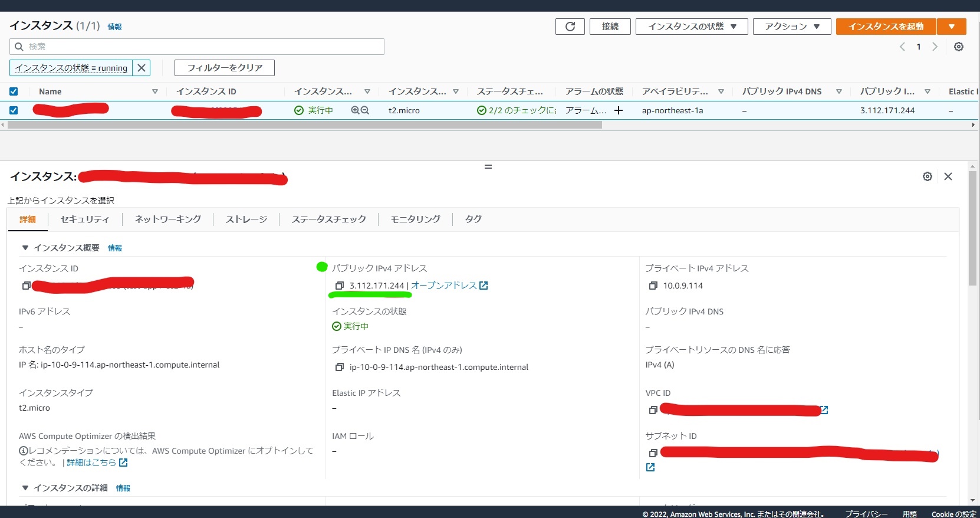The width and height of the screenshot is (980, 518).
Task: Sort by the instance state column
Action: click(367, 91)
